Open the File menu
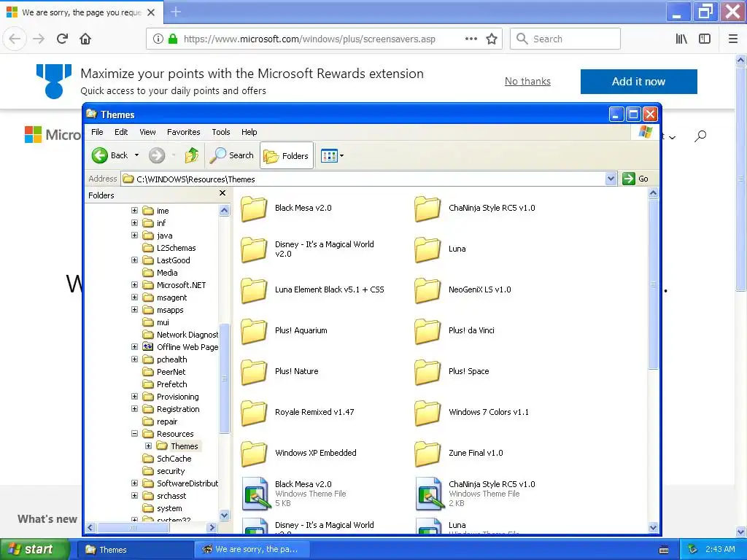The image size is (747, 560). 97,132
